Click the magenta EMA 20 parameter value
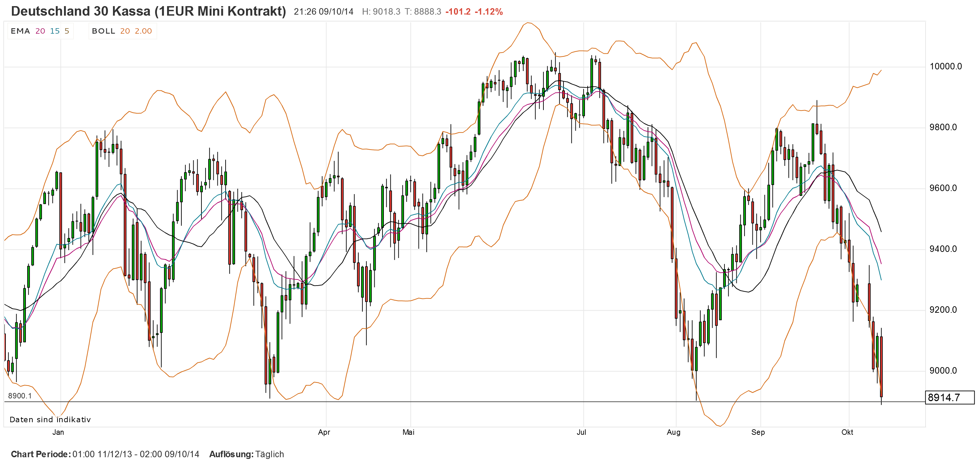 click(40, 31)
